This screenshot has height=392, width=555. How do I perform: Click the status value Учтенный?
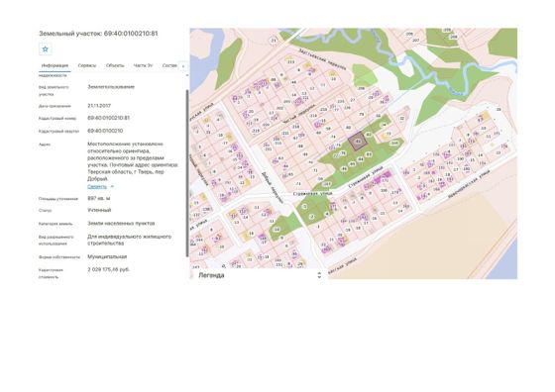[99, 210]
